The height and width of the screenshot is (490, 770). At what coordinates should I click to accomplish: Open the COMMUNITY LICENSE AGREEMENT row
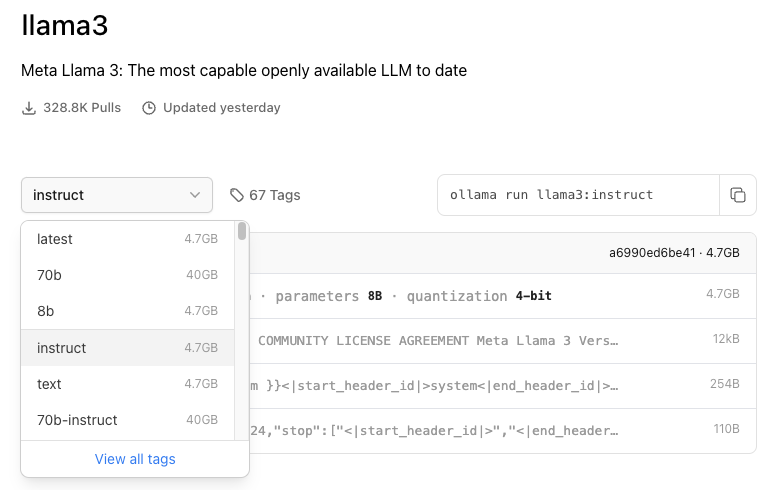503,341
